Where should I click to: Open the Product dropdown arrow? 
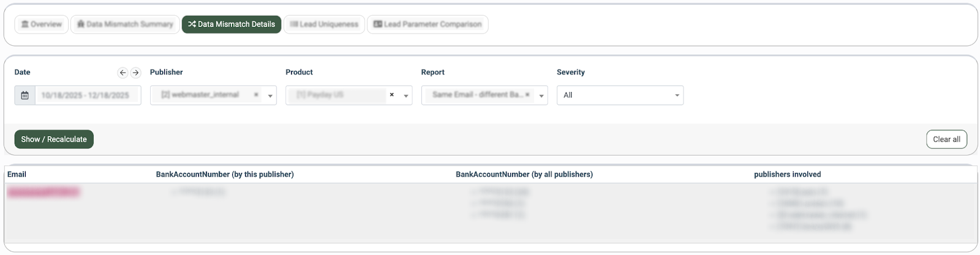[x=405, y=96]
